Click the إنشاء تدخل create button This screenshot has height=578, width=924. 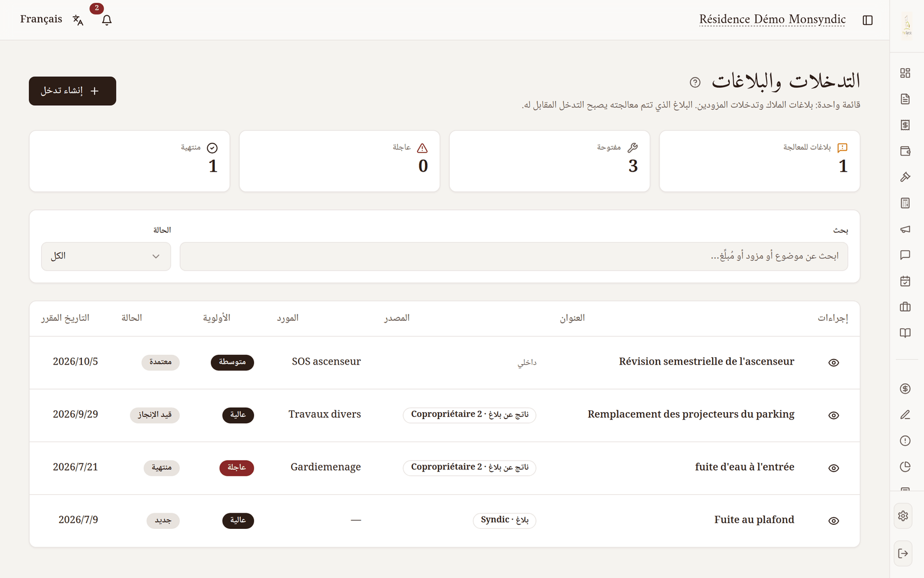tap(72, 91)
